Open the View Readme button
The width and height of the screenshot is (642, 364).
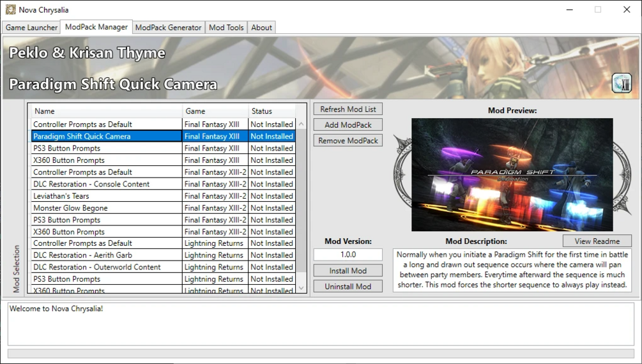click(x=597, y=241)
